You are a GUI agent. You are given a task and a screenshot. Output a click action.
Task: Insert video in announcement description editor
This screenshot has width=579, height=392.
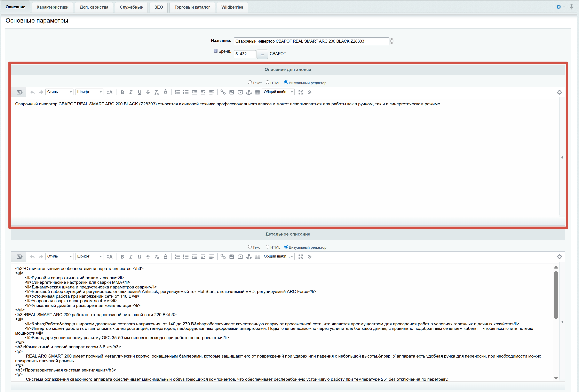pos(240,92)
